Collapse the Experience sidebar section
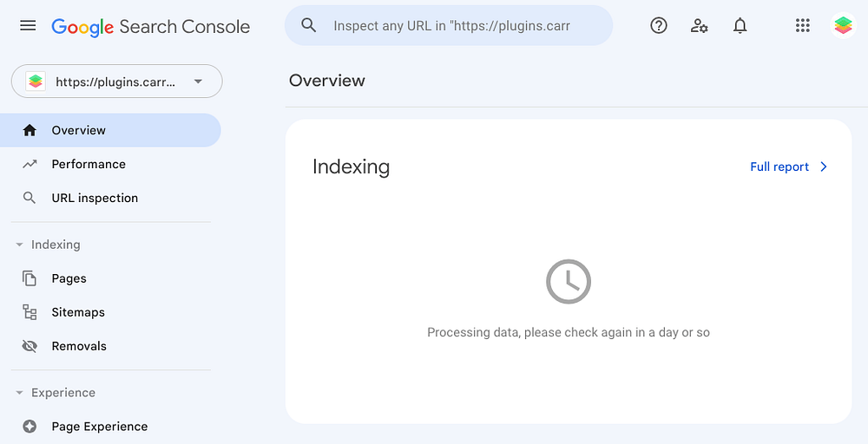Screen dimensions: 868x444 [19, 393]
